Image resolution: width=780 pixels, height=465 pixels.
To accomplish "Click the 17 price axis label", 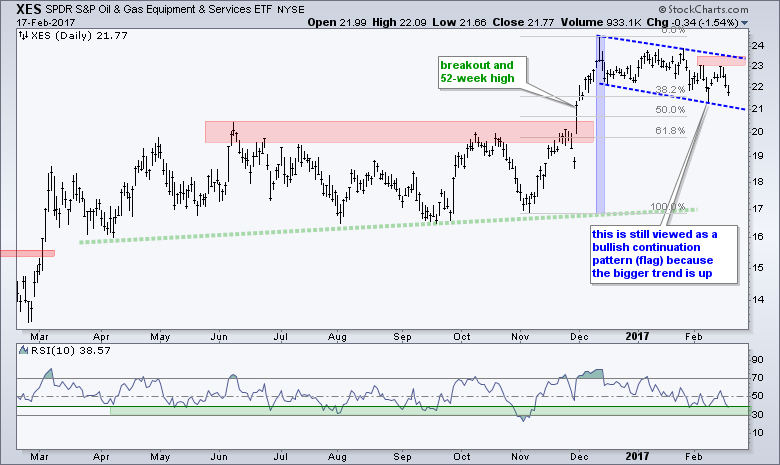I will [758, 208].
